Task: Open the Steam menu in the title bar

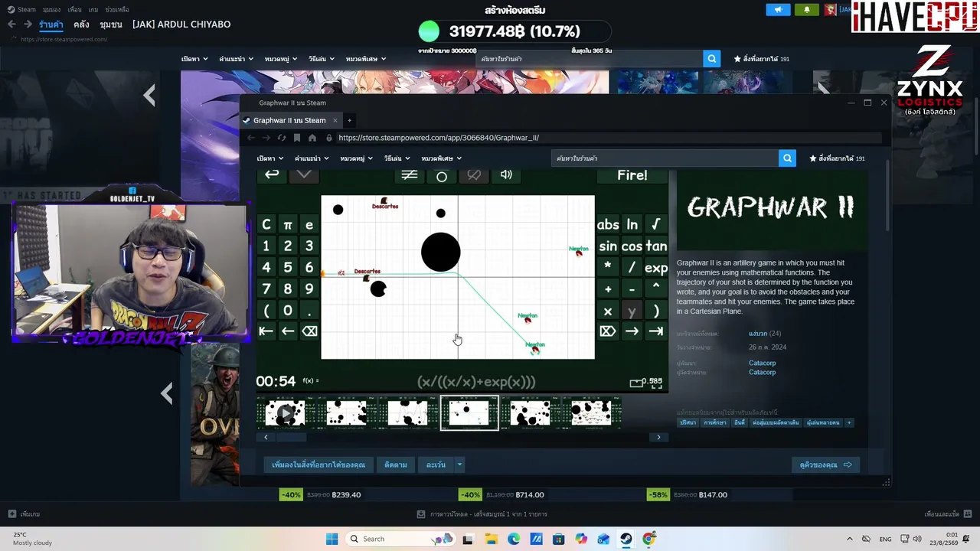Action: point(22,10)
